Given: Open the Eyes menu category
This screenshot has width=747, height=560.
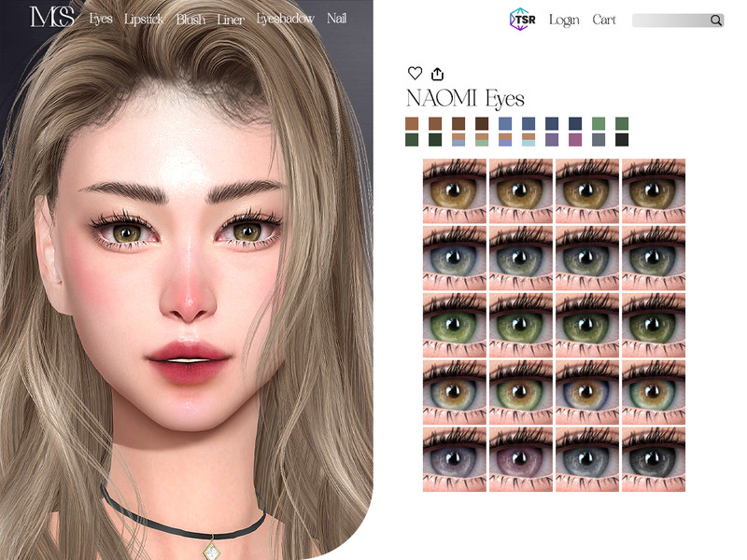Looking at the screenshot, I should point(101,19).
